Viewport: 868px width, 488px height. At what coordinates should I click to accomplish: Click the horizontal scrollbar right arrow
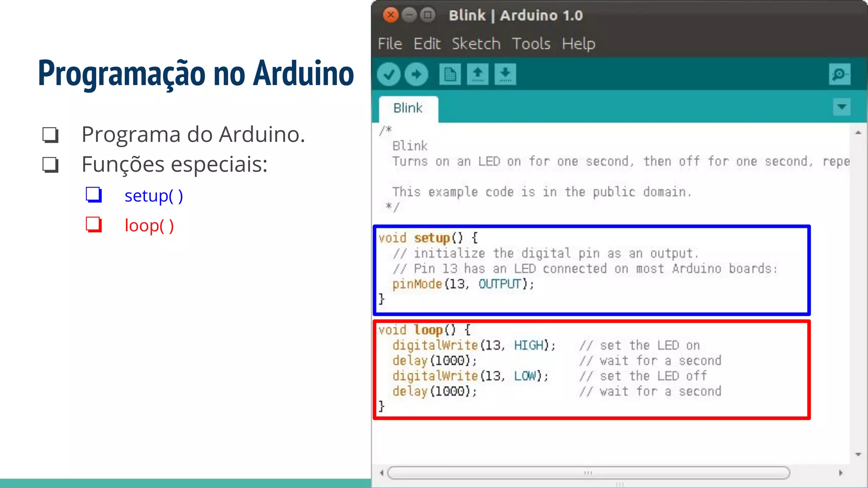click(841, 473)
